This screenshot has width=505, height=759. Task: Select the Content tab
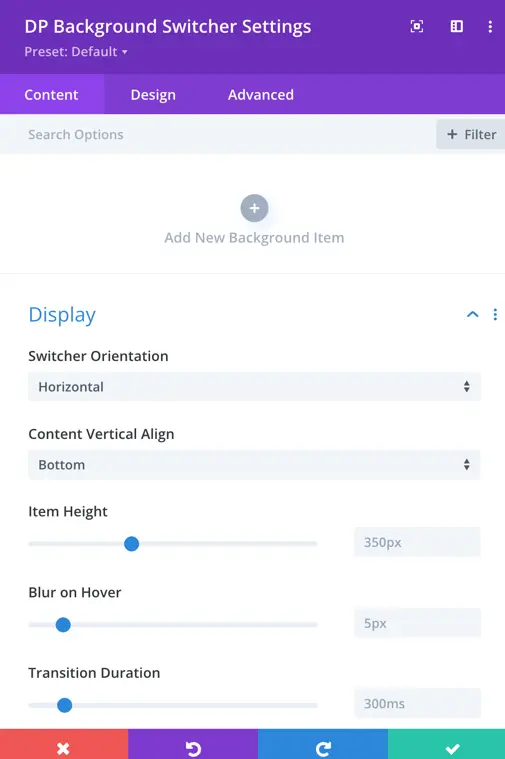(51, 94)
